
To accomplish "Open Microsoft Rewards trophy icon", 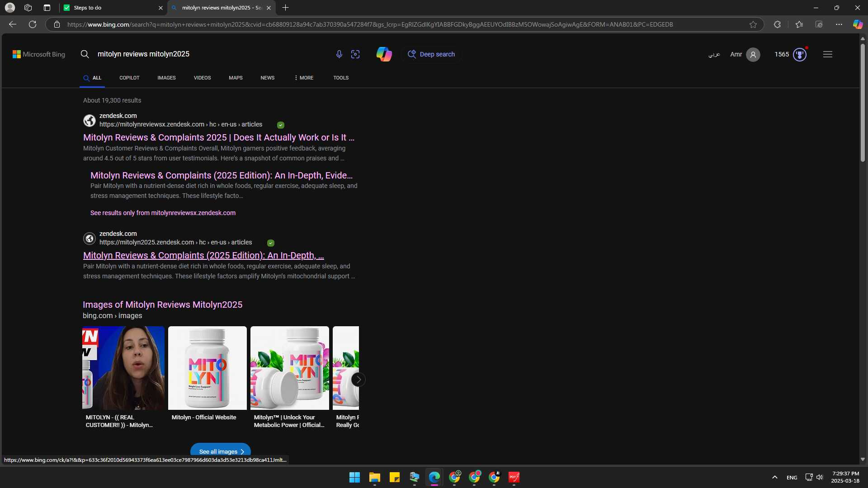I will 800,54.
